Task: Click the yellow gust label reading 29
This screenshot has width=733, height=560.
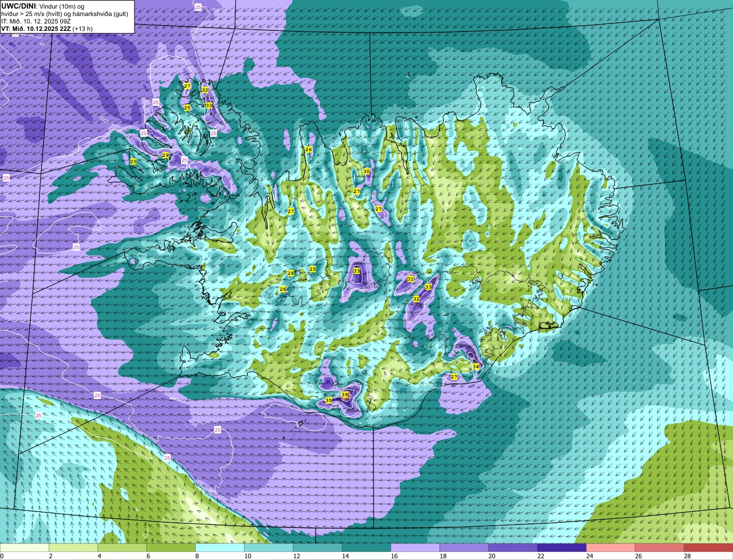Action: pos(165,155)
